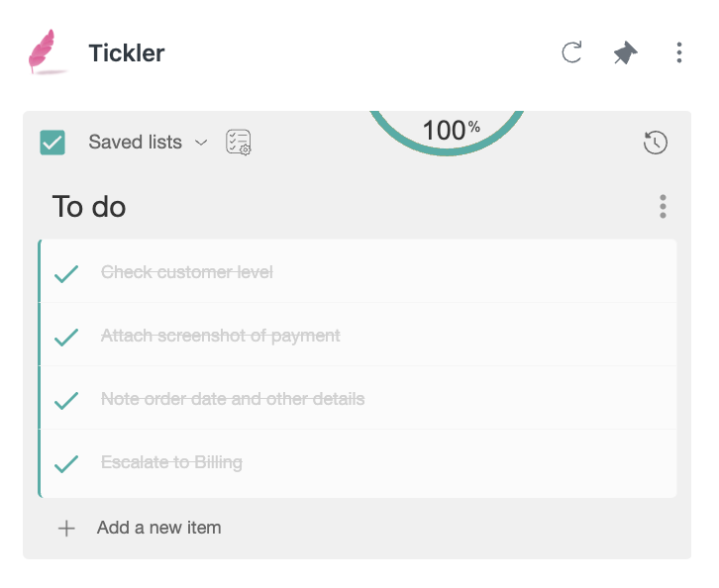Open the history clock icon

[x=656, y=143]
